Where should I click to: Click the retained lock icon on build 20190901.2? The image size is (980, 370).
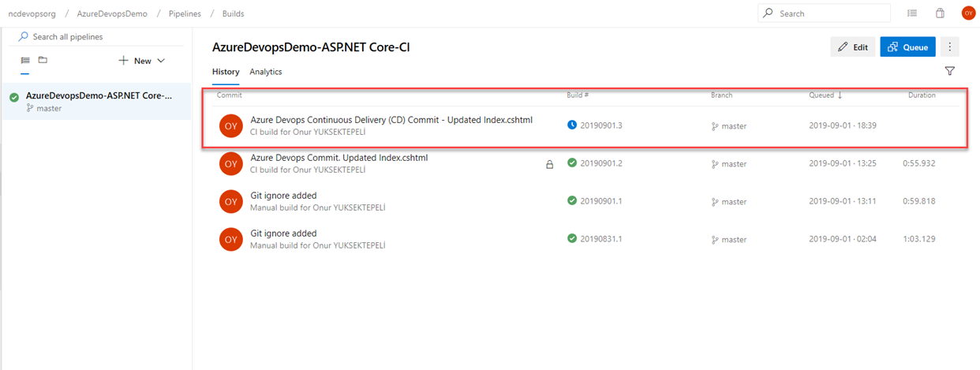pos(549,165)
